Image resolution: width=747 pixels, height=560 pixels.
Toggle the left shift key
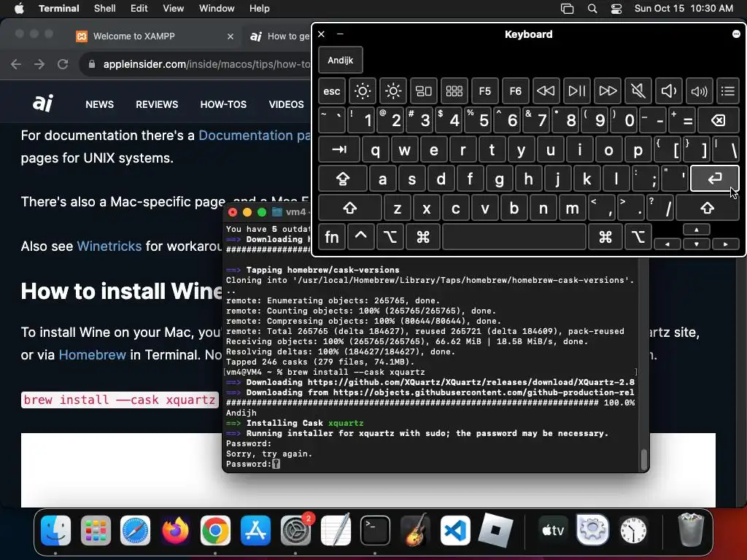[349, 209]
